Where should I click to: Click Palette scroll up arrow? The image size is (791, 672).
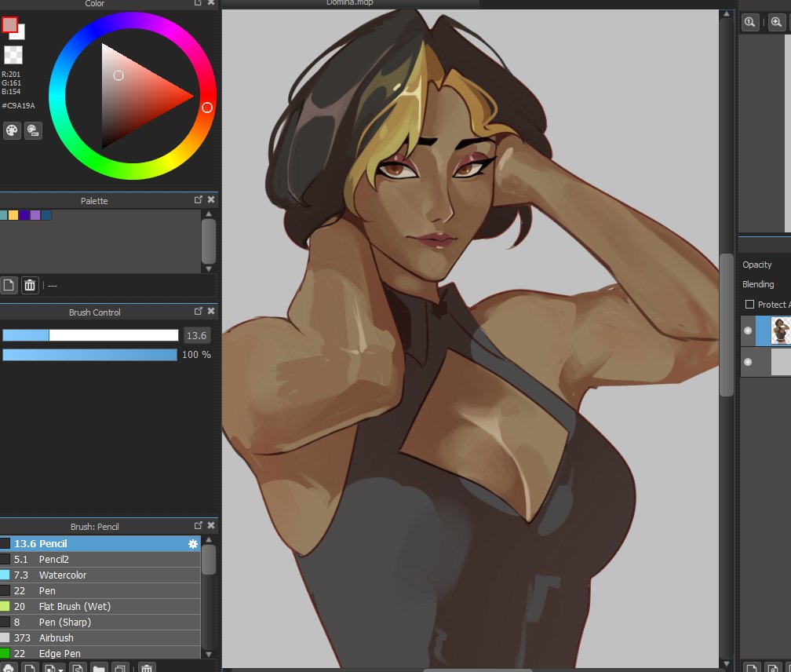click(x=209, y=214)
